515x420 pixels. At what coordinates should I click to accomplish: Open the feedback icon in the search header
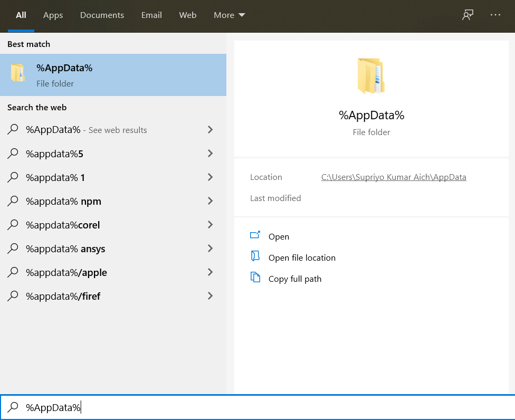(468, 15)
